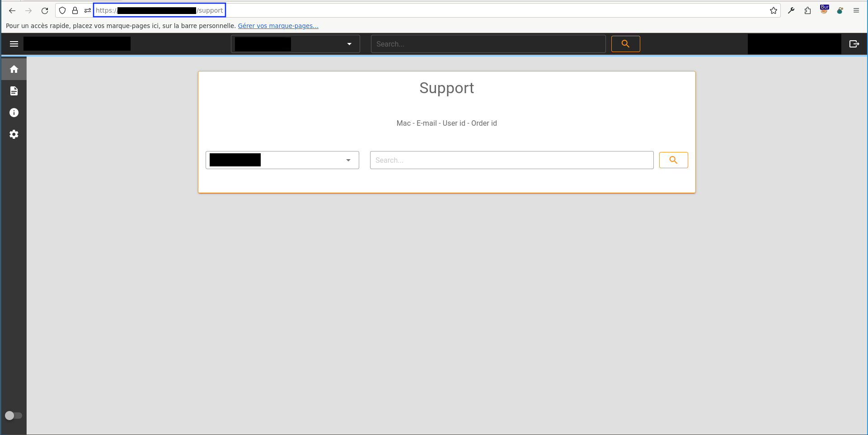Click the address bar URL ending in /support
The height and width of the screenshot is (435, 868).
coord(160,10)
